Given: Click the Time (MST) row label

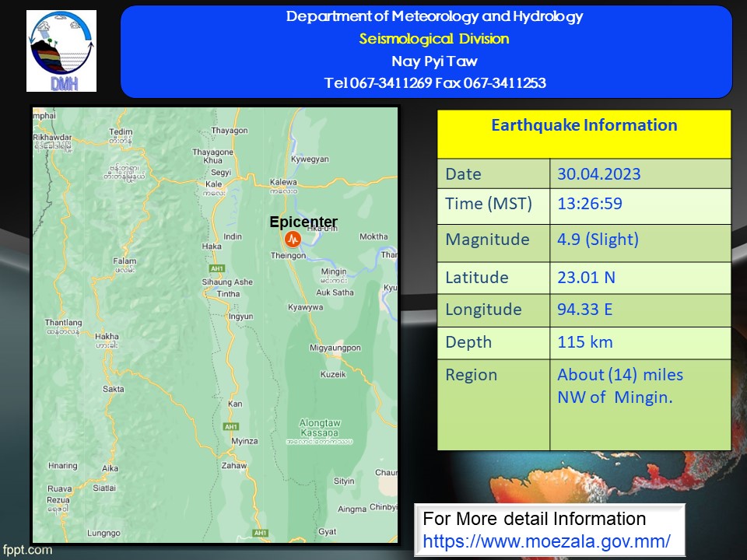Looking at the screenshot, I should tap(489, 204).
